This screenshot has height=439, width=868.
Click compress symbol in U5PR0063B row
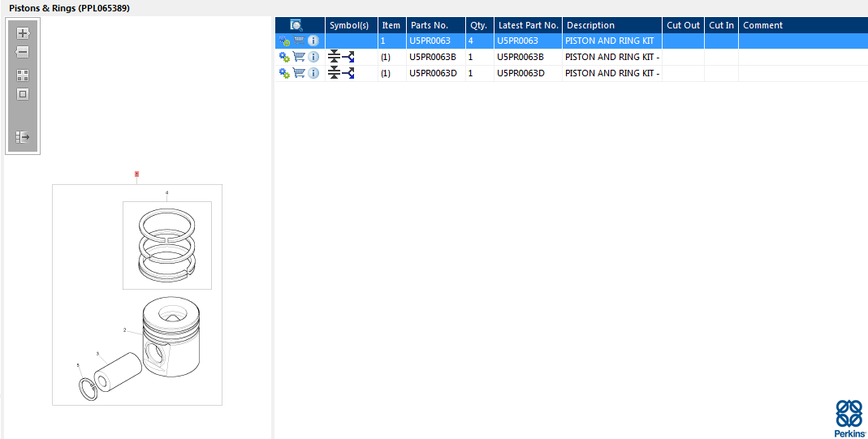[334, 56]
